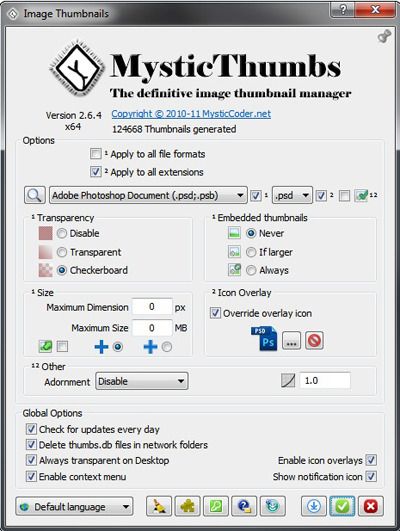Enable Apply to all file formats
The image size is (400, 531).
96,154
